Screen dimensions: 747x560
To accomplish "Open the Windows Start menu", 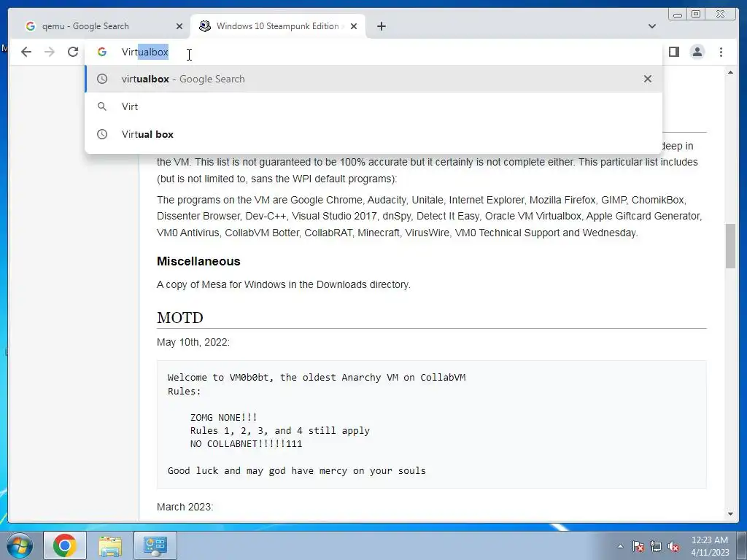I will [19, 545].
